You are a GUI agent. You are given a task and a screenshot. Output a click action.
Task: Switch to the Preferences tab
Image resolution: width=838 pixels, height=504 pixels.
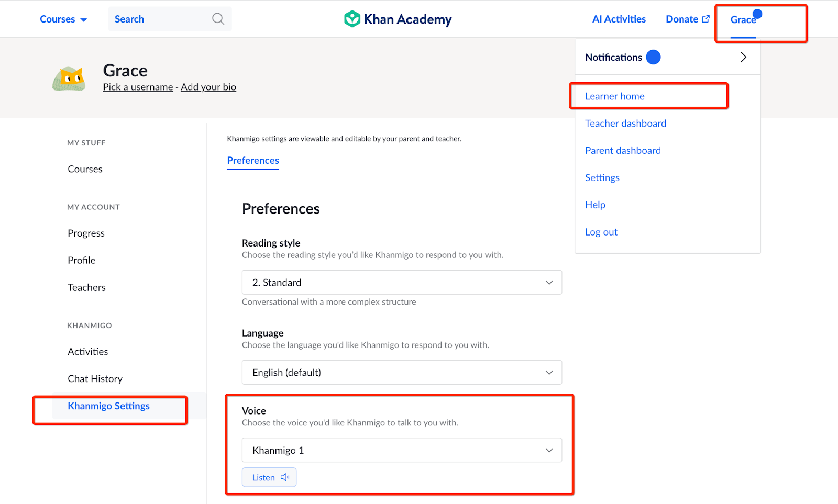point(253,160)
